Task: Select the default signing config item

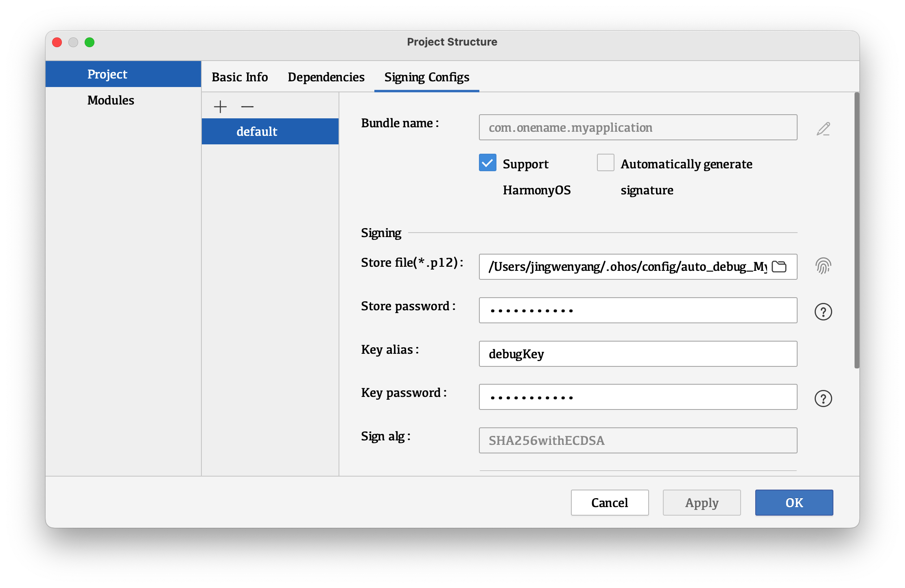Action: (272, 131)
